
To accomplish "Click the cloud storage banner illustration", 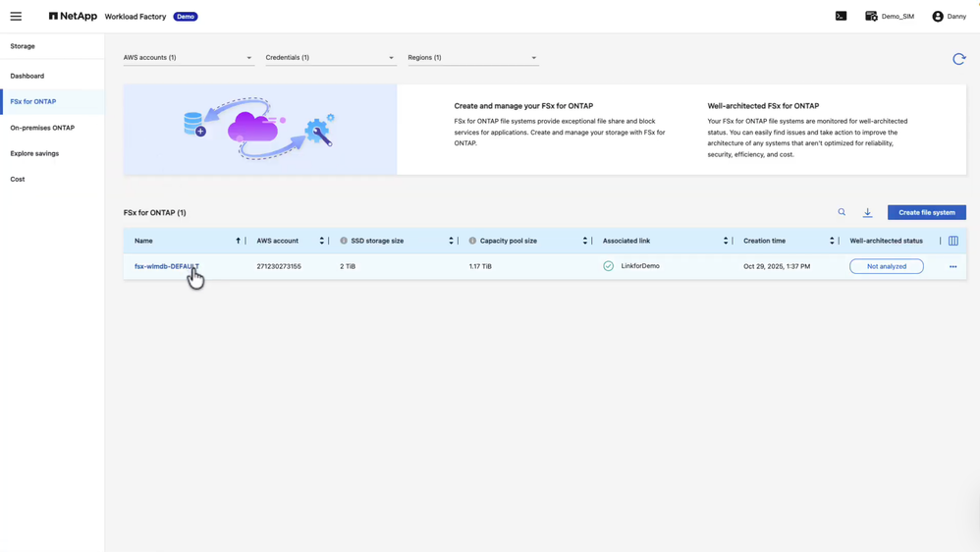I will click(x=260, y=130).
